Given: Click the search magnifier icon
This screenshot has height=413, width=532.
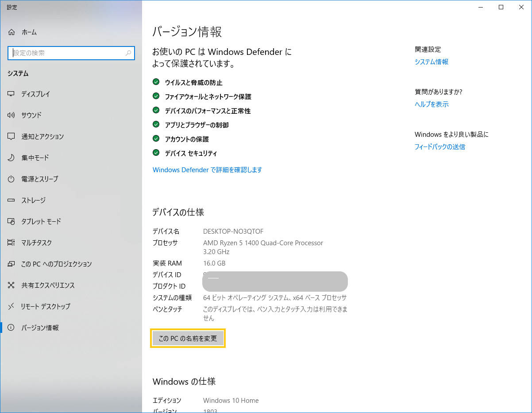Looking at the screenshot, I should coord(128,53).
